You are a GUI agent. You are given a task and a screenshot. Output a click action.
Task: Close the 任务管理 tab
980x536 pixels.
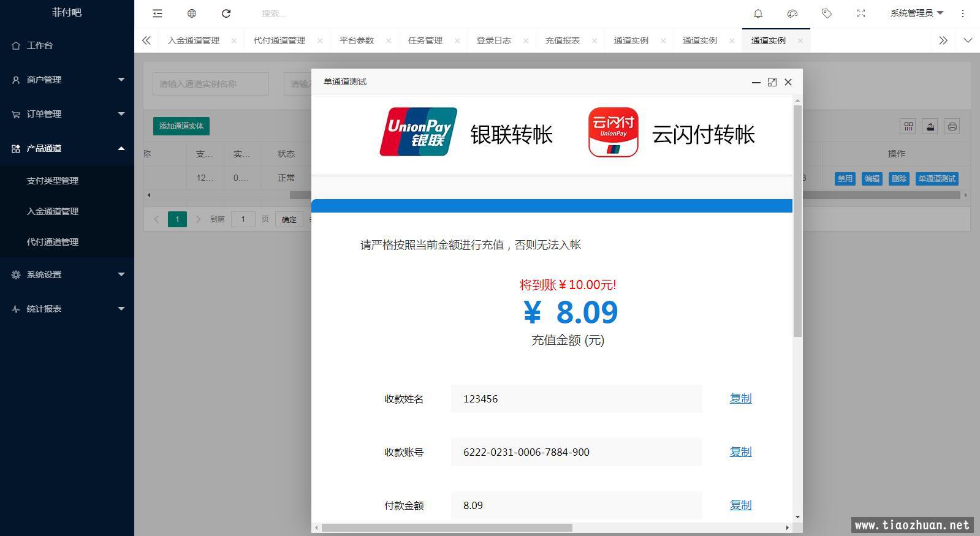[457, 40]
